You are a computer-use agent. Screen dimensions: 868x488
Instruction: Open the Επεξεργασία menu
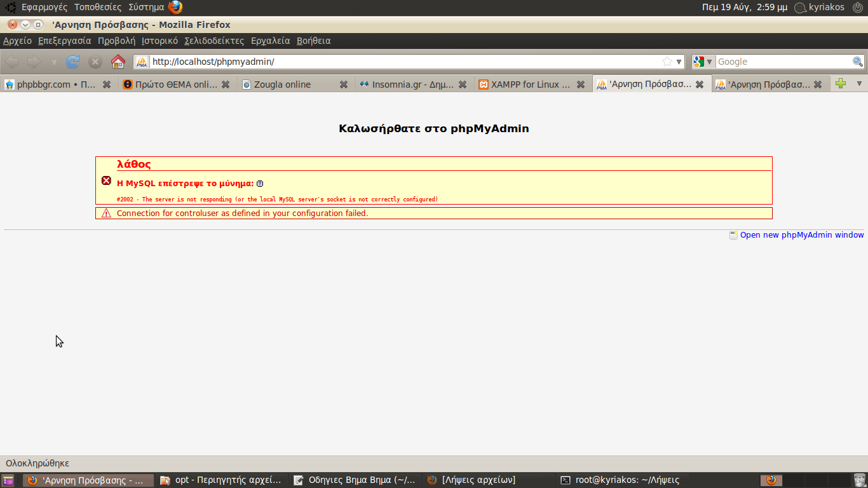click(x=65, y=41)
